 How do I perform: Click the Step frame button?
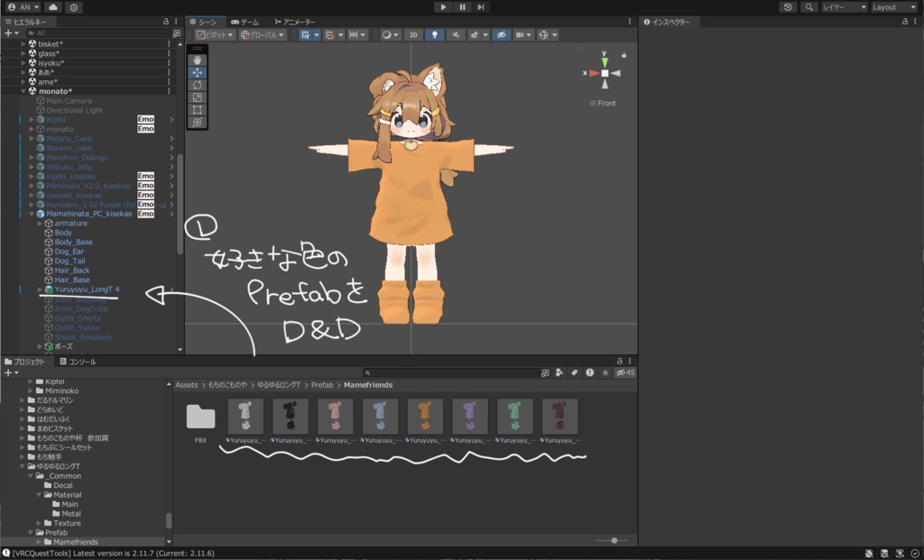481,7
